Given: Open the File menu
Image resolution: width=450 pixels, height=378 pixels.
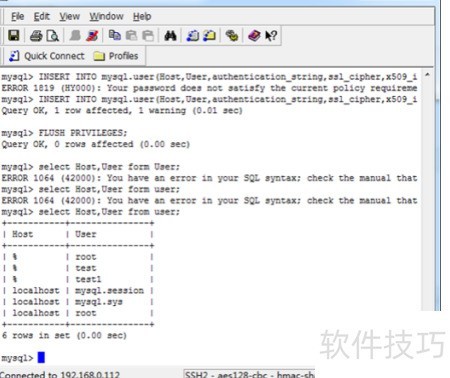Looking at the screenshot, I should tap(17, 16).
